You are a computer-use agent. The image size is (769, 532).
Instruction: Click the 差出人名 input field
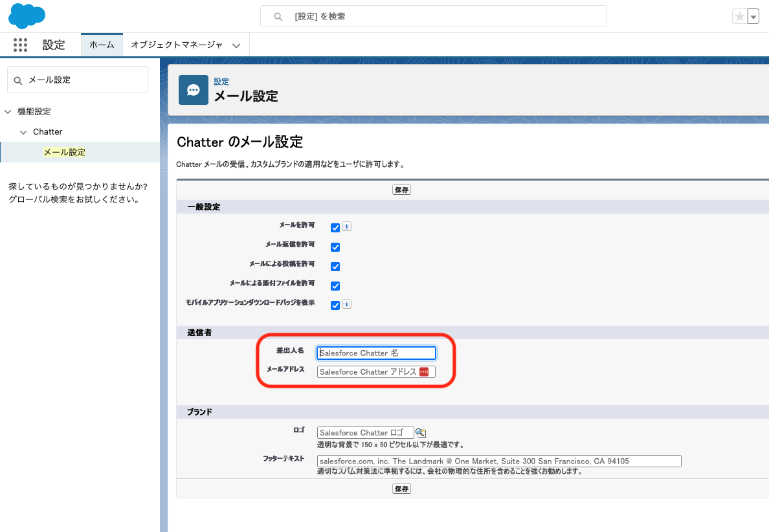[376, 353]
